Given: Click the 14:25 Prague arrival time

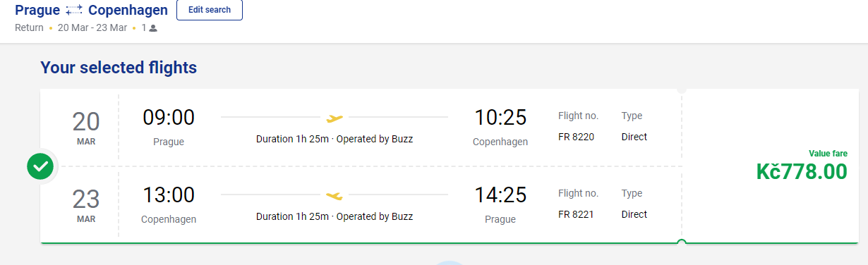Looking at the screenshot, I should tap(500, 195).
